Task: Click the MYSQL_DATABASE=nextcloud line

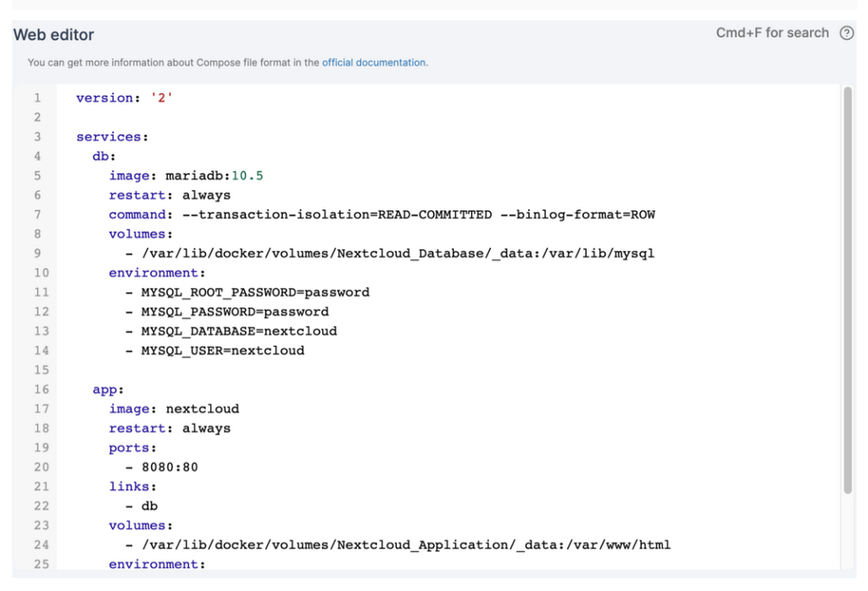Action: (231, 331)
